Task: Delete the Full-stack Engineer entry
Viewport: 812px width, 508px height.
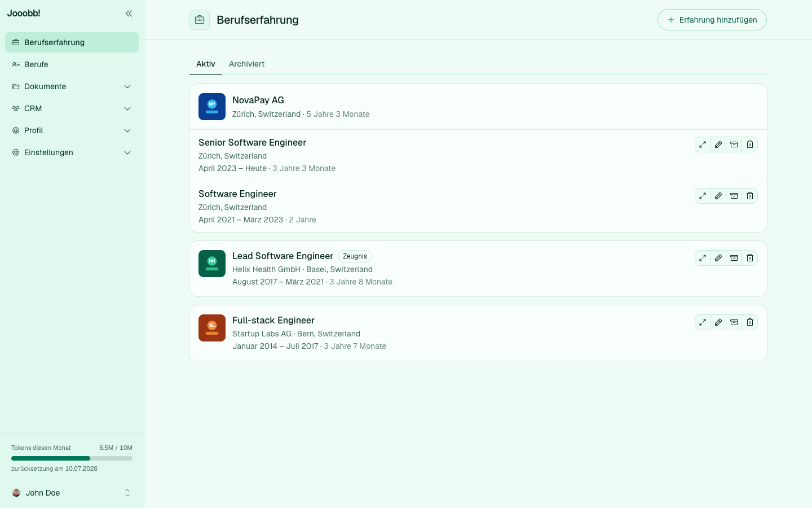Action: 750,322
